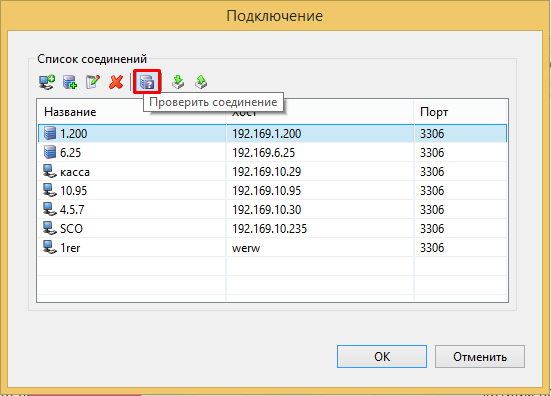The image size is (551, 396).
Task: Click the server icon beside 6.25
Action: pyautogui.click(x=50, y=152)
